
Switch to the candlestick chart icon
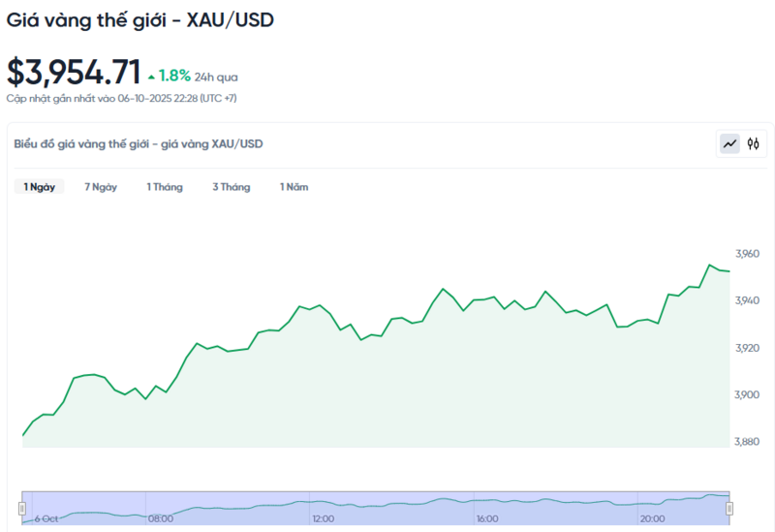(754, 144)
